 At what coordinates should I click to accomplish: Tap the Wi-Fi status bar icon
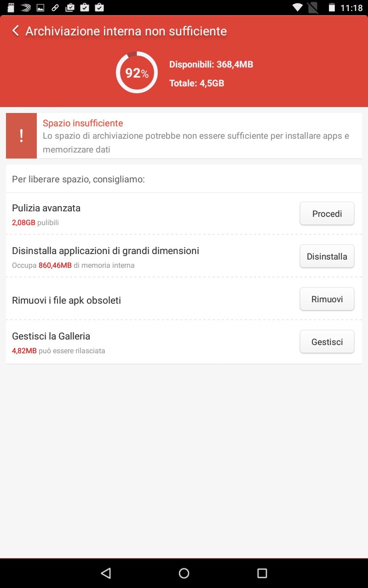coord(298,7)
